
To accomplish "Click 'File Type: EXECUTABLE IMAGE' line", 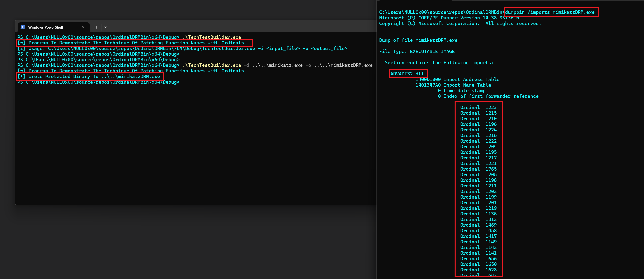I will (417, 51).
